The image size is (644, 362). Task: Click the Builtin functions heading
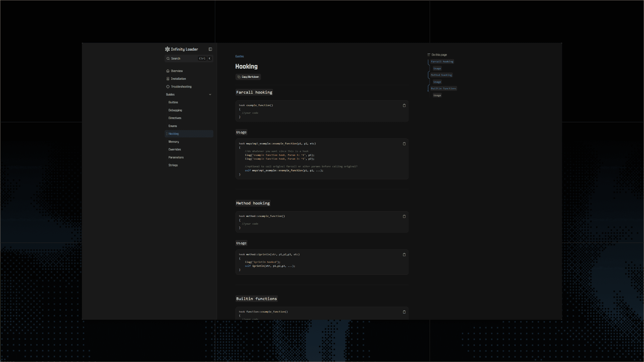click(x=257, y=299)
